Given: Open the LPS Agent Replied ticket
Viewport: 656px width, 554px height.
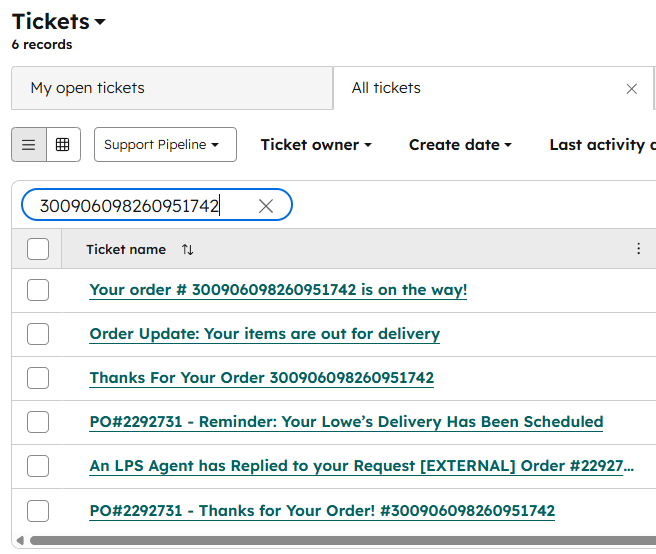Looking at the screenshot, I should point(355,466).
